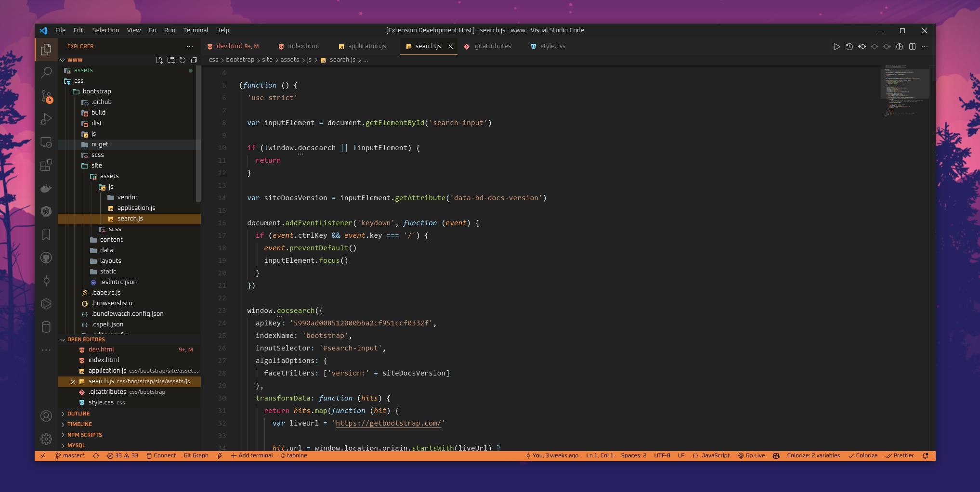Open the Remote Explorer view

[x=46, y=142]
